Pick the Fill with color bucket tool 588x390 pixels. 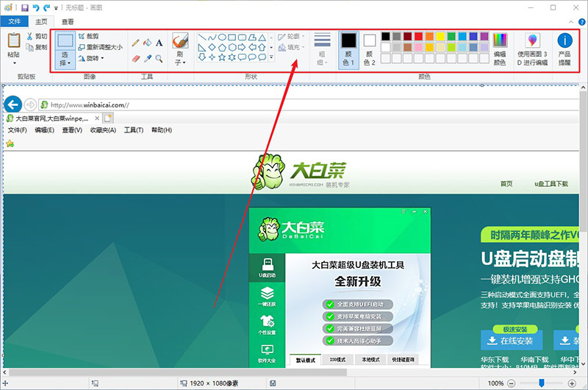click(147, 43)
